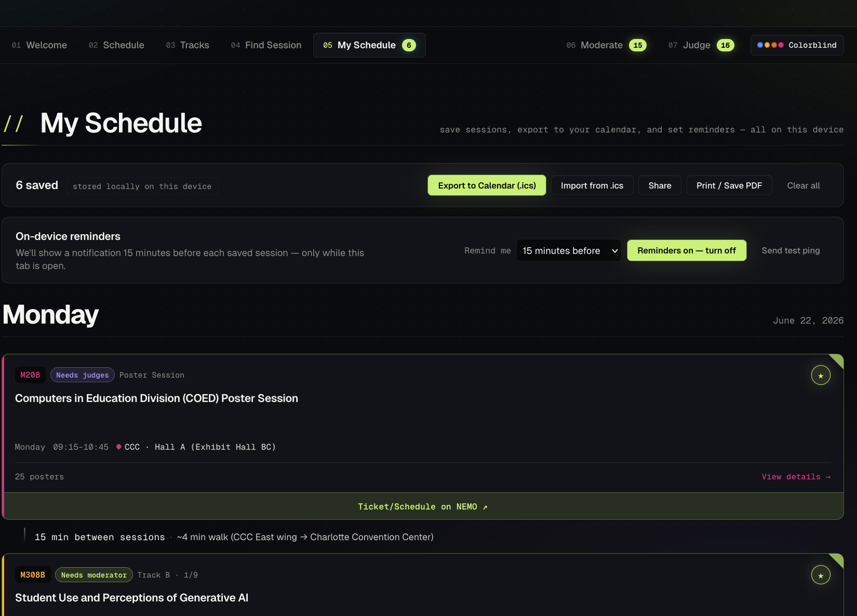Click the Needs judges tag
This screenshot has width=857, height=616.
click(83, 375)
